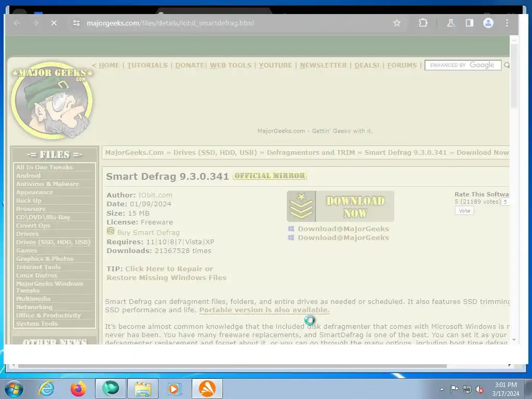This screenshot has height=399, width=532.
Task: Click the orange app taskbar icon
Action: pyautogui.click(x=207, y=389)
